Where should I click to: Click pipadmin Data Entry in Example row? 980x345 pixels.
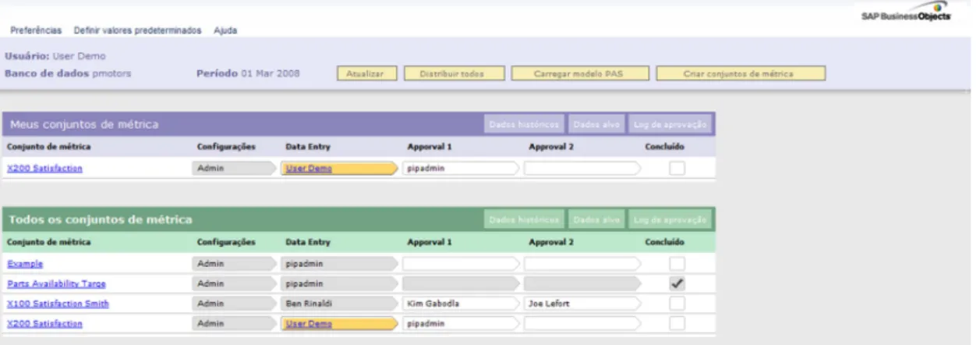(x=340, y=265)
